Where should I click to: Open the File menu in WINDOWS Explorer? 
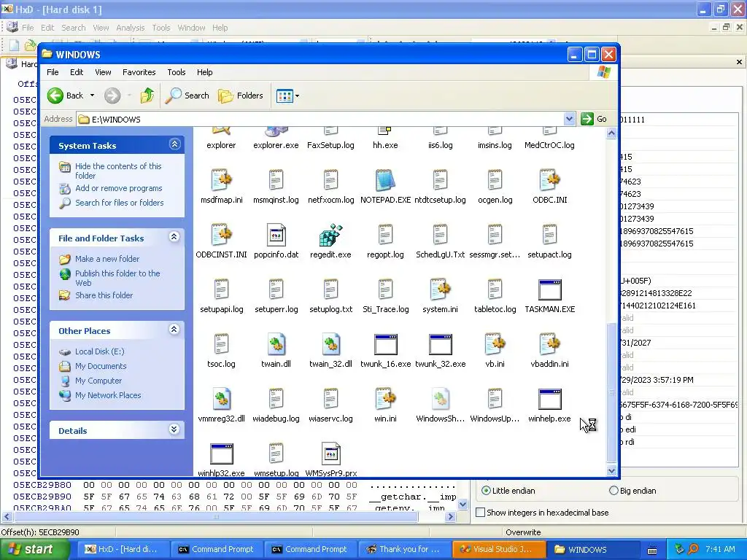53,72
